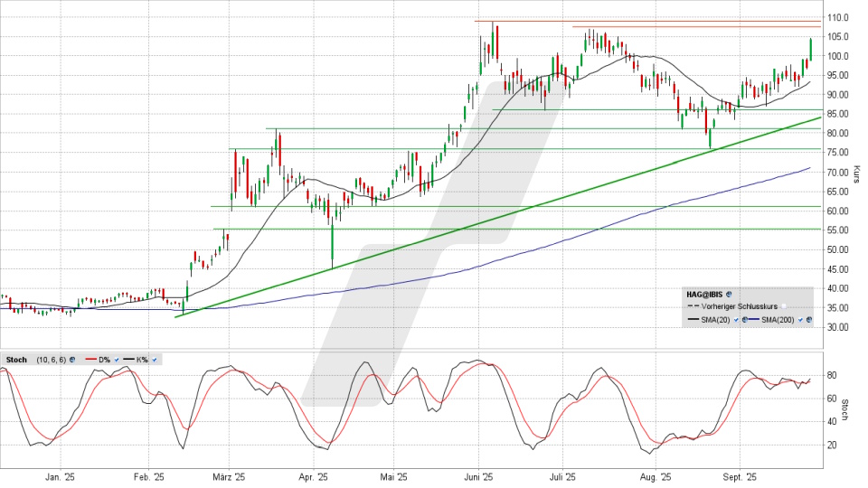Open the SMA(200) settings icon
868x488 pixels.
coord(809,320)
